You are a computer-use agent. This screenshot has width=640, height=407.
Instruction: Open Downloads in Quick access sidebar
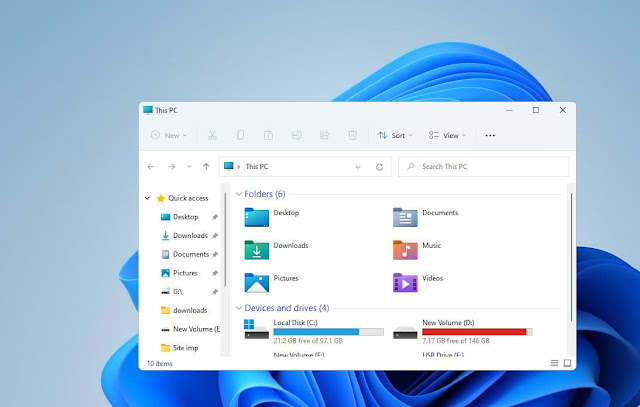[x=190, y=236]
